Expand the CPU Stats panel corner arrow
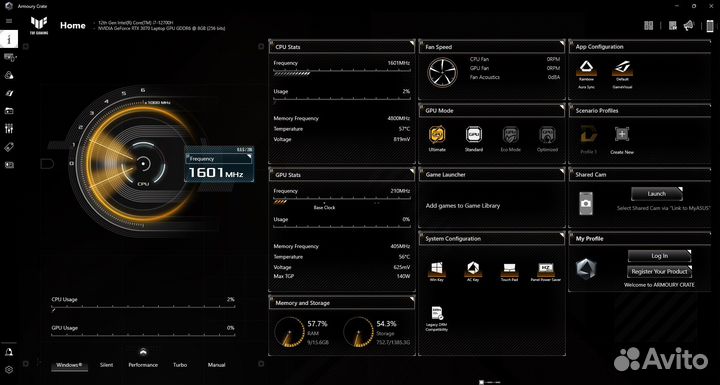The height and width of the screenshot is (385, 720). tap(411, 43)
